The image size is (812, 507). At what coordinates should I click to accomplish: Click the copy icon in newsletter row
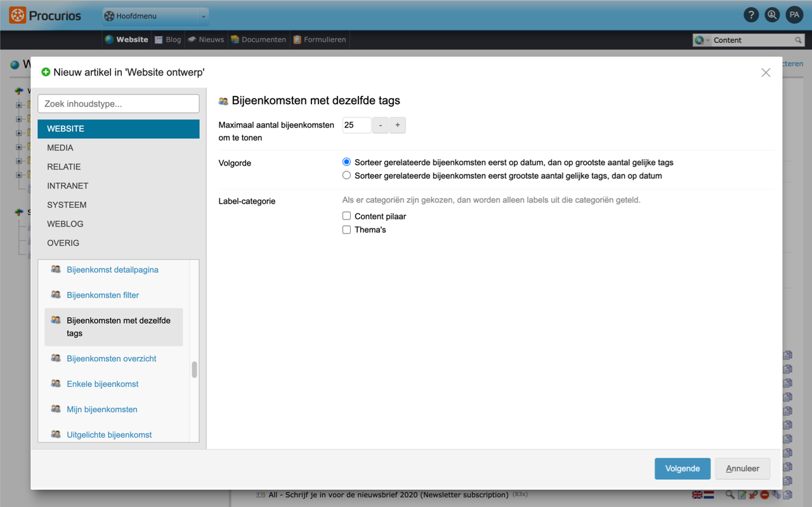tap(787, 495)
